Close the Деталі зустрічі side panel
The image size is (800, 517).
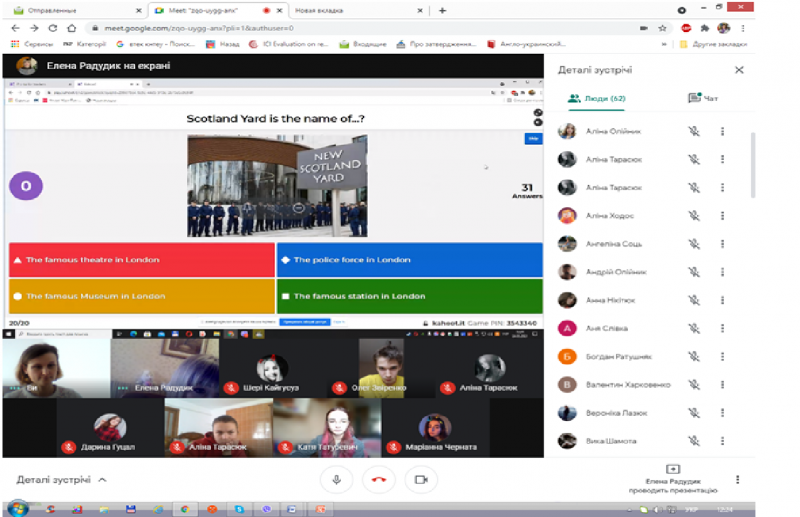tap(739, 70)
